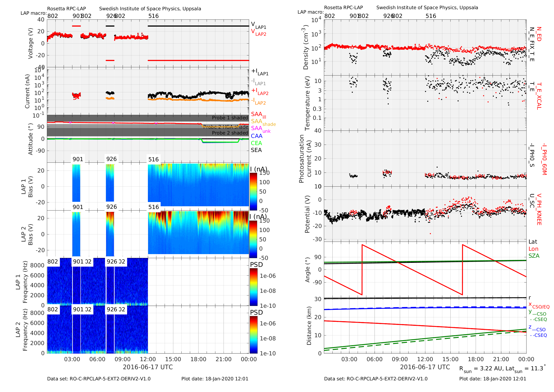The width and height of the screenshot is (554, 392).
Task: Click the green CEA legend label
Action: point(256,143)
